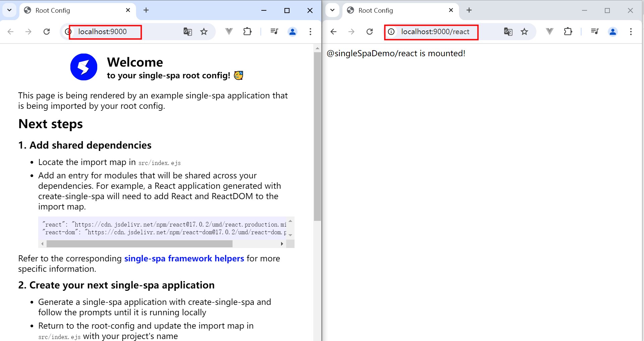This screenshot has height=341, width=644.
Task: Go forward in the right browser window
Action: pos(351,31)
